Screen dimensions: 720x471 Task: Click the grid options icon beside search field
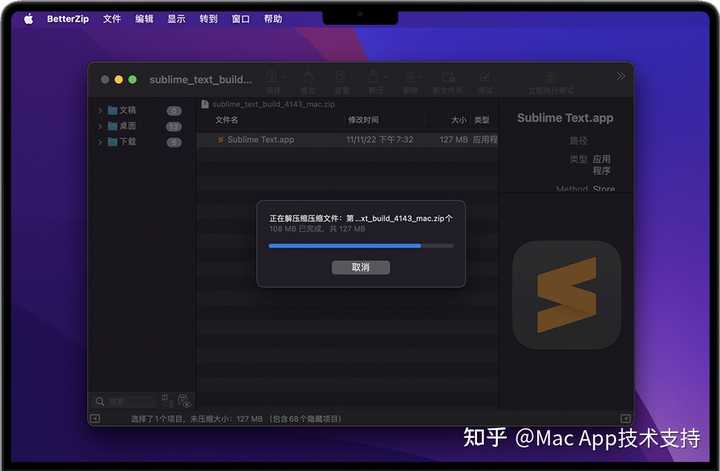166,399
